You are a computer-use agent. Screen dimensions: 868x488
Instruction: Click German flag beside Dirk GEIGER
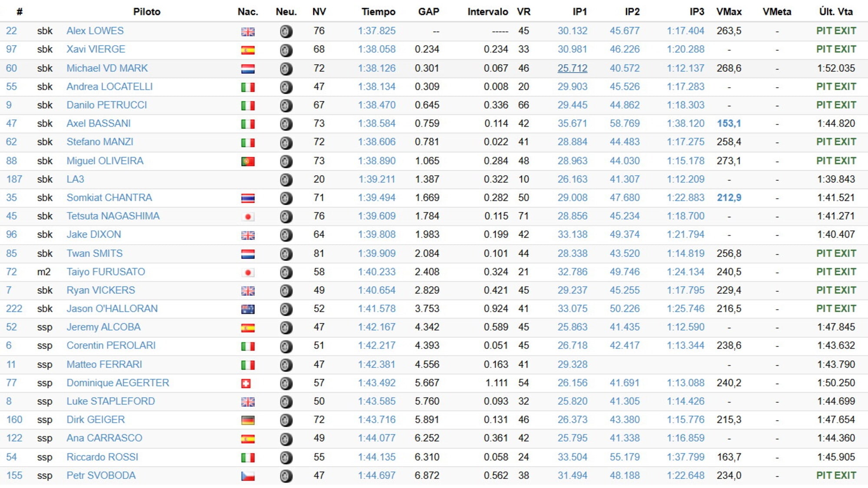(x=248, y=420)
